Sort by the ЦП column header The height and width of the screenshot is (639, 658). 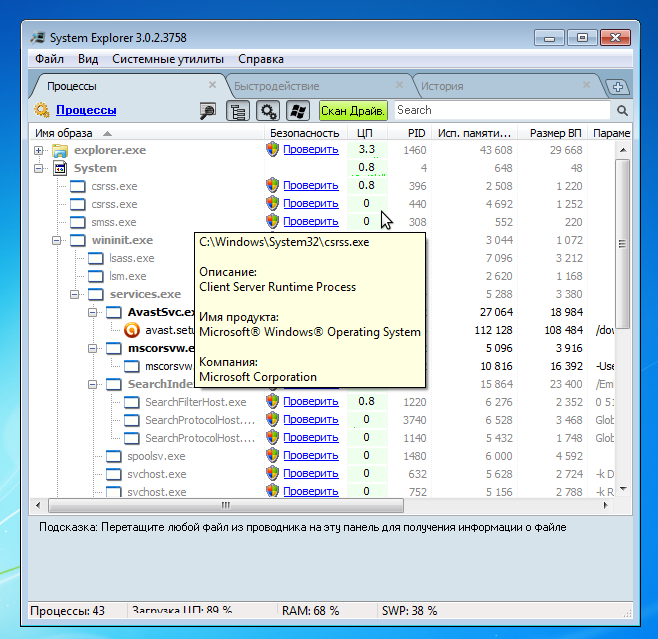[365, 133]
